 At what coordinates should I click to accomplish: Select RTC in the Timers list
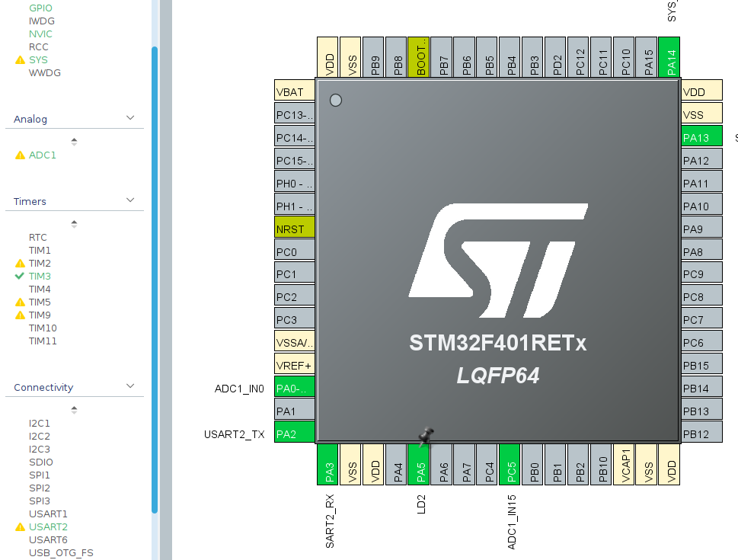pyautogui.click(x=38, y=237)
